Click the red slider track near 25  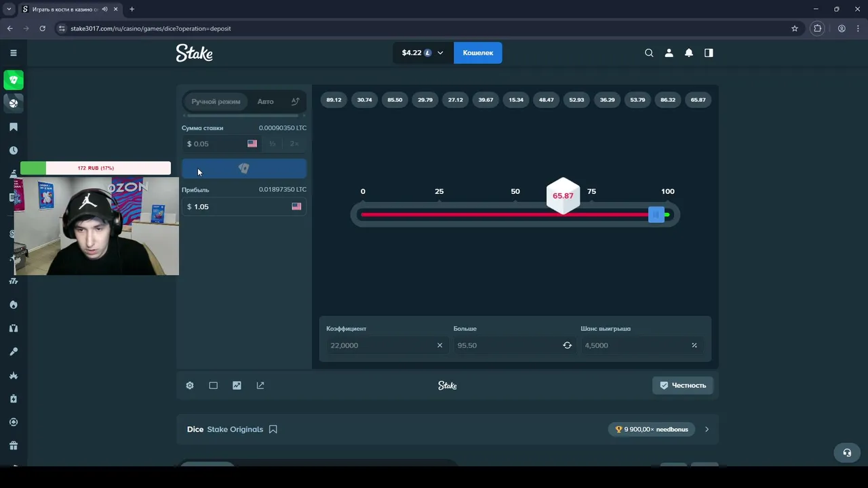point(439,215)
